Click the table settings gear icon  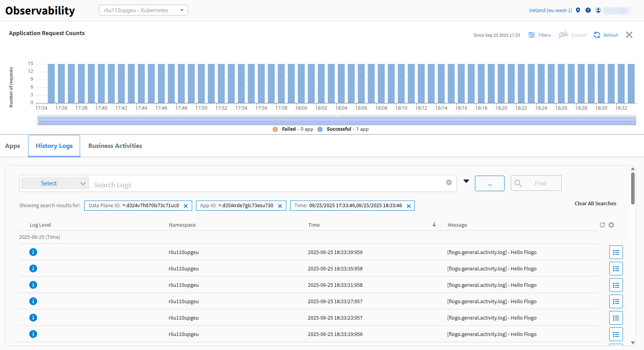611,225
